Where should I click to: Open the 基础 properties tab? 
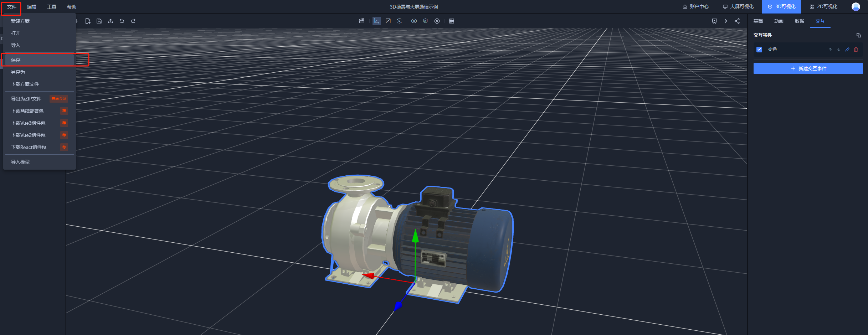pos(758,21)
